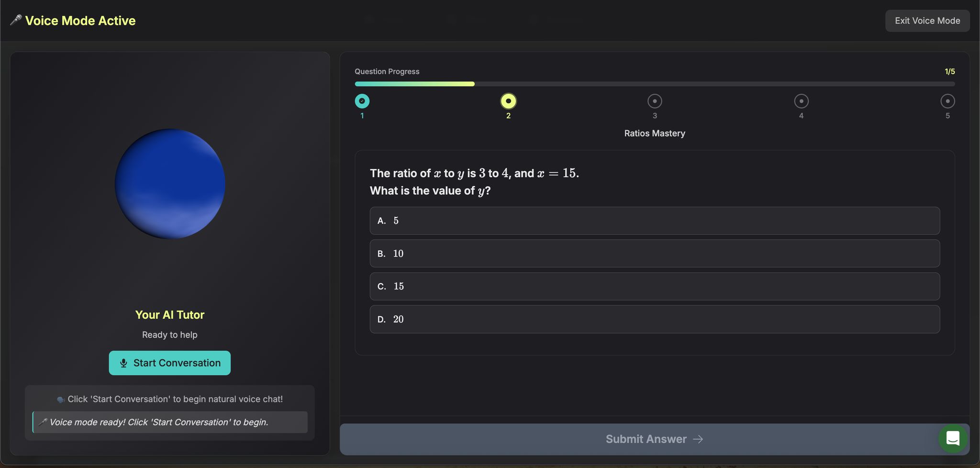980x468 pixels.
Task: Go to completed question step 1
Action: [362, 101]
